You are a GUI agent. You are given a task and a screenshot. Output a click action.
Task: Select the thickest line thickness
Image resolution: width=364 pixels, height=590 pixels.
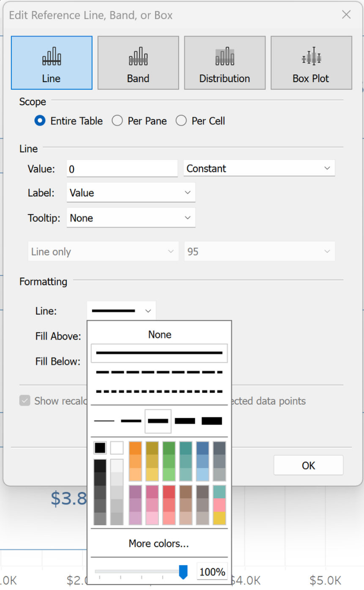click(x=212, y=421)
